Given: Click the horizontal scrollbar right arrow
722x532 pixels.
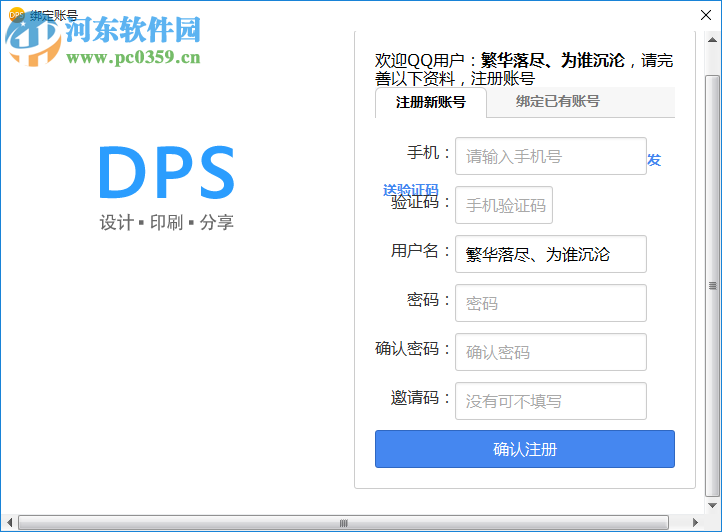Looking at the screenshot, I should pos(695,522).
